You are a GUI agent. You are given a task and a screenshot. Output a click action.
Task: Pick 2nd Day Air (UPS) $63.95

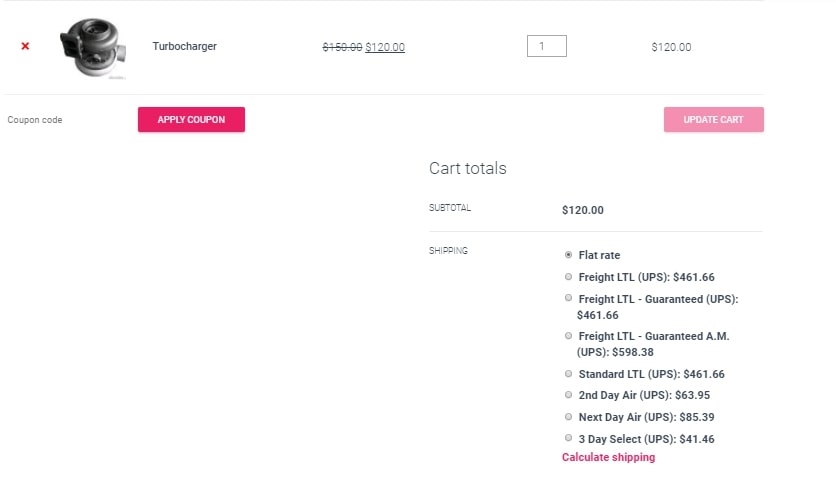point(568,395)
